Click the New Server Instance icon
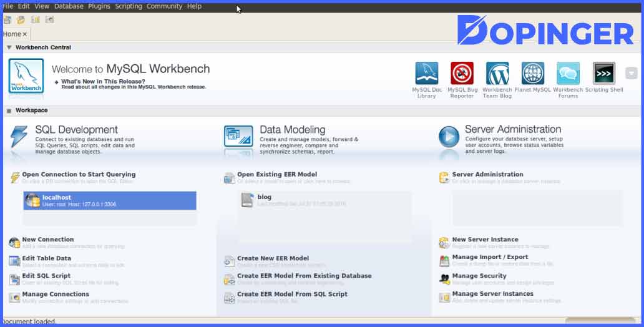This screenshot has height=327, width=644. (444, 243)
